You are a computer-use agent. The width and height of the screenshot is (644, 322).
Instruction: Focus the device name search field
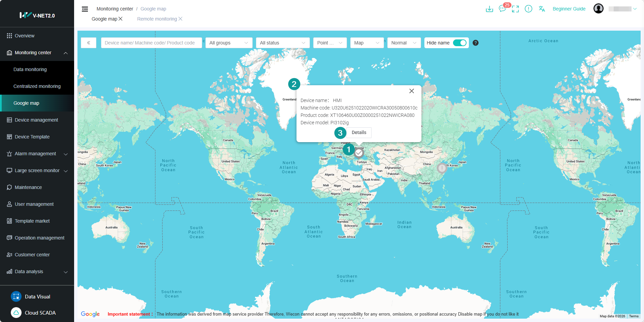point(151,43)
